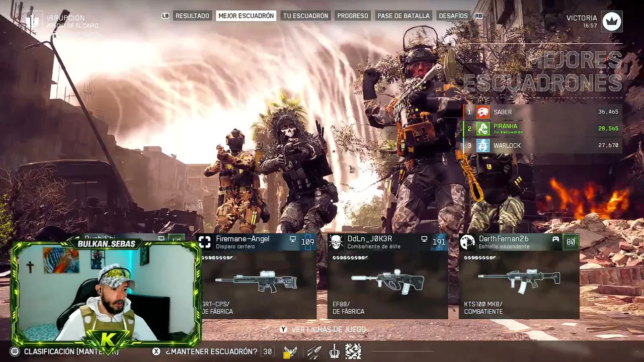Click the victory crown icon
Screen dimensions: 644x362
[x=612, y=22]
